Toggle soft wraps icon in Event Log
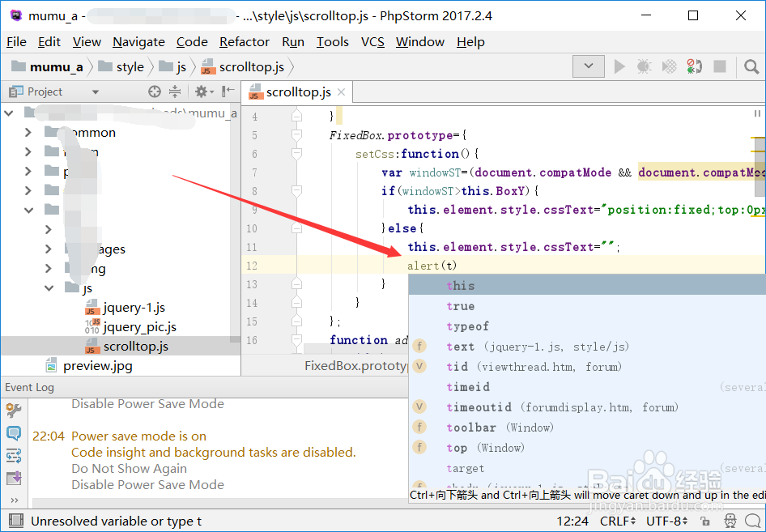This screenshot has height=532, width=766. 14,456
